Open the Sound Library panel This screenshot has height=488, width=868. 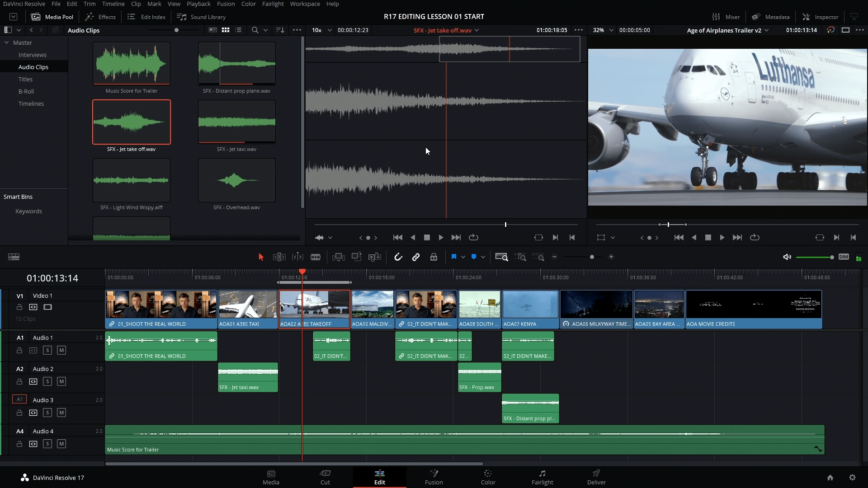point(202,17)
